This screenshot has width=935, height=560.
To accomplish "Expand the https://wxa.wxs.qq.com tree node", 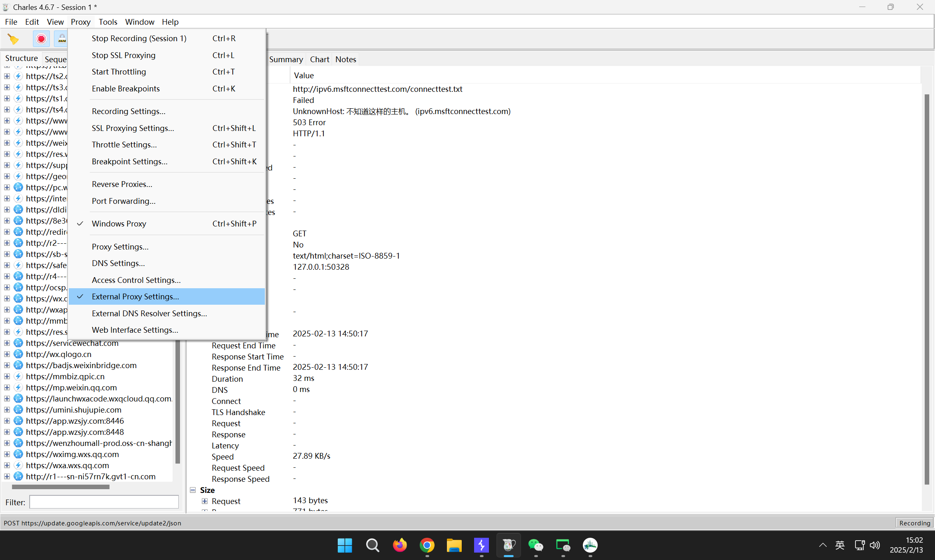I will (7, 465).
